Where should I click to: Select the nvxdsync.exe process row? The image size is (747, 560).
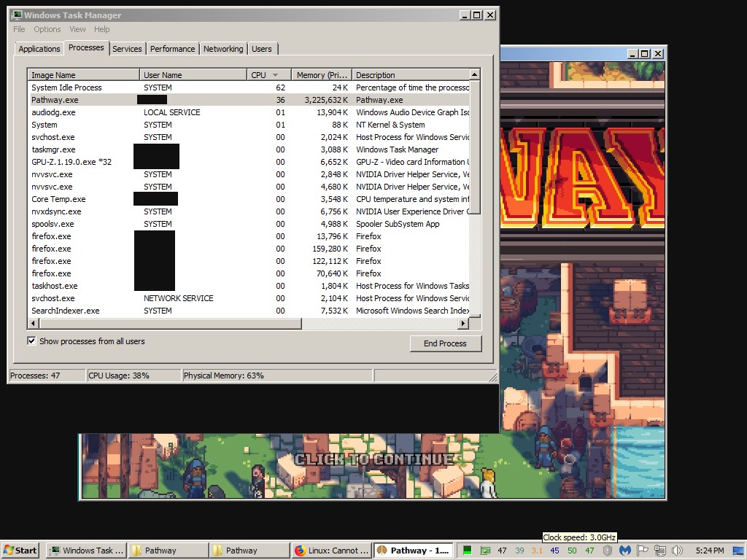249,211
